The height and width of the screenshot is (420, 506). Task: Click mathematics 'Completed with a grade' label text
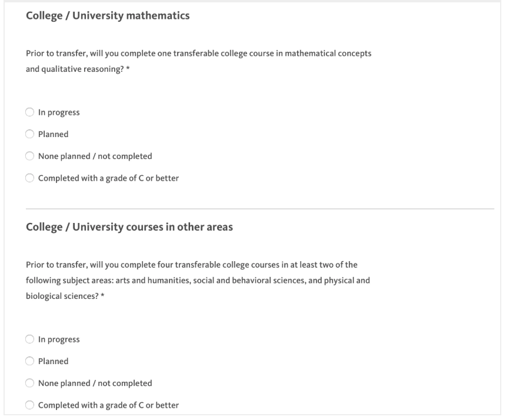pyautogui.click(x=108, y=178)
